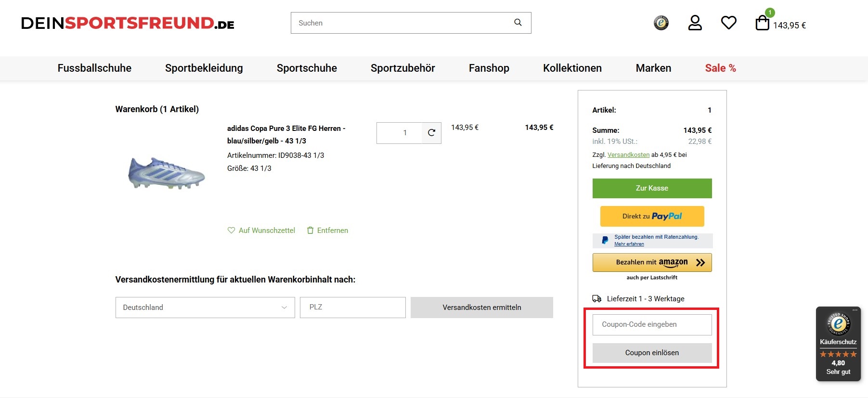Open the DeinSportsfreund.de logo homepage
Image resolution: width=868 pixels, height=398 pixels.
point(128,23)
